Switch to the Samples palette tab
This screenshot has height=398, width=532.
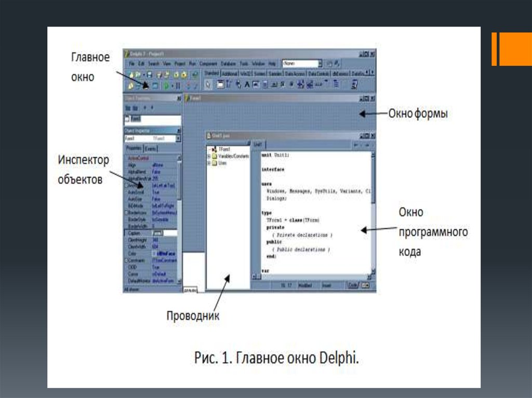275,73
